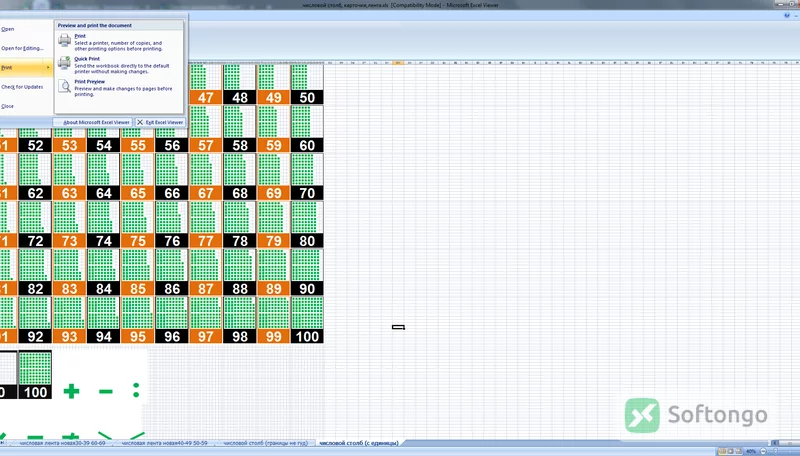Image resolution: width=800 pixels, height=456 pixels.
Task: Click the number card 67
Action: pyautogui.click(x=206, y=177)
